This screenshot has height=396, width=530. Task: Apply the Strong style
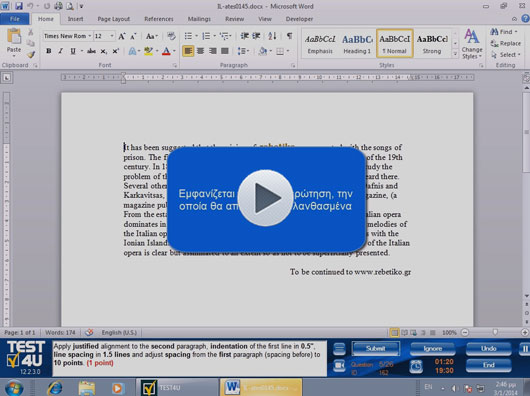tap(432, 44)
